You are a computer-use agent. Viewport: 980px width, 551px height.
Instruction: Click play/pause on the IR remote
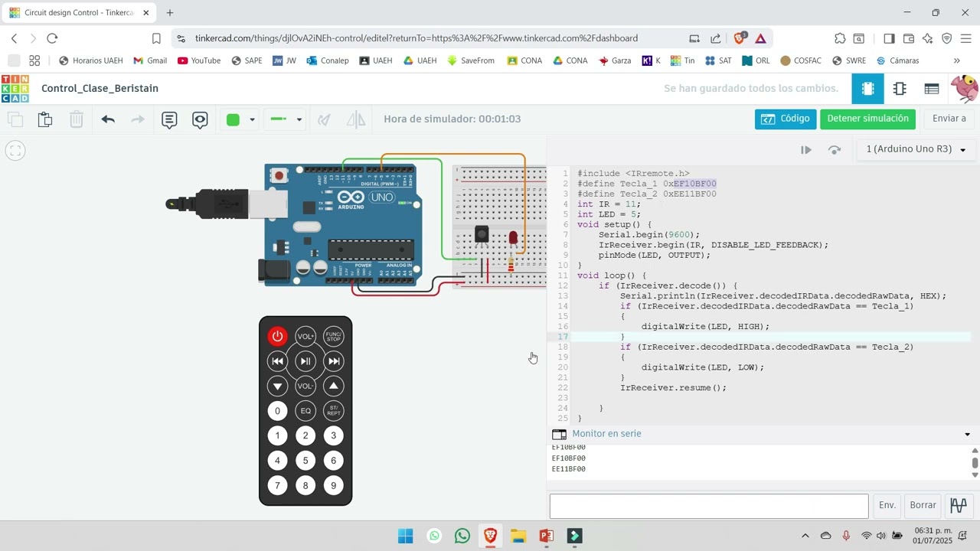coord(305,361)
